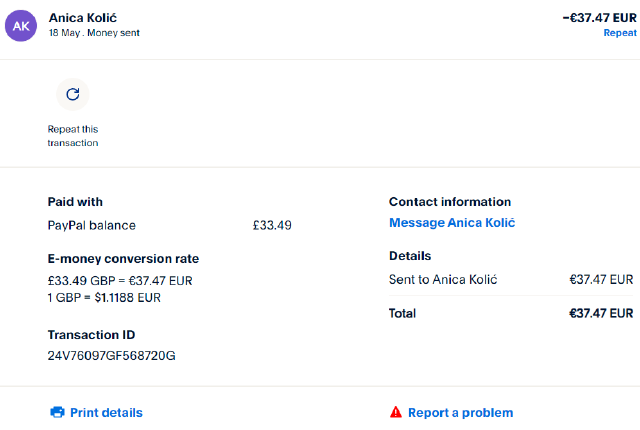Click the 'Sent to Anica Kolić' detail row

[x=443, y=279]
